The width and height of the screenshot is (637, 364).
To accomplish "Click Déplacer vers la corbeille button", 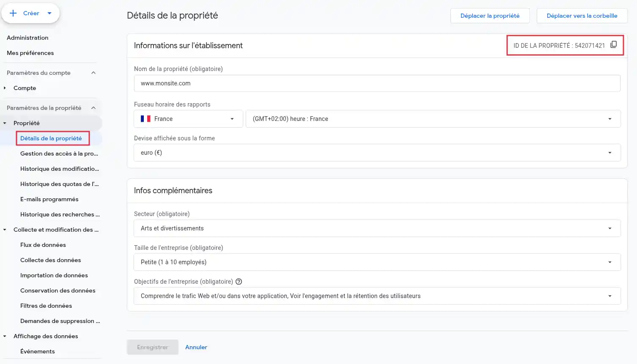I will coord(582,16).
